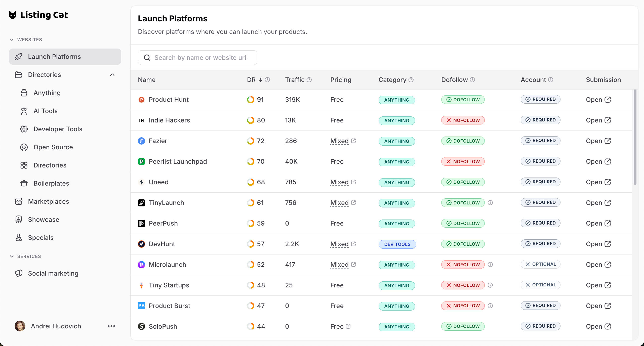Open the Peerlist Launchpad submission link

pyautogui.click(x=598, y=162)
